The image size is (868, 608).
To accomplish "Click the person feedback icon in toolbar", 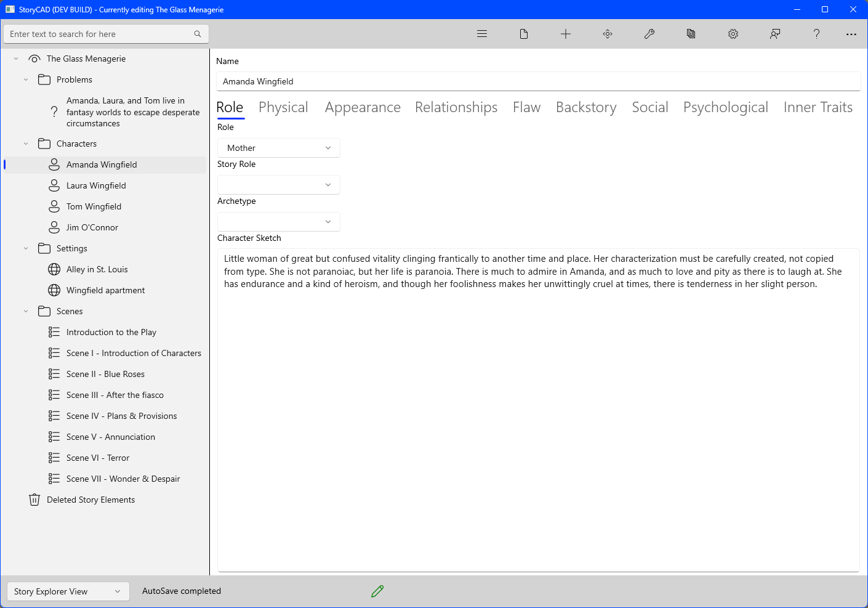I will (x=775, y=34).
